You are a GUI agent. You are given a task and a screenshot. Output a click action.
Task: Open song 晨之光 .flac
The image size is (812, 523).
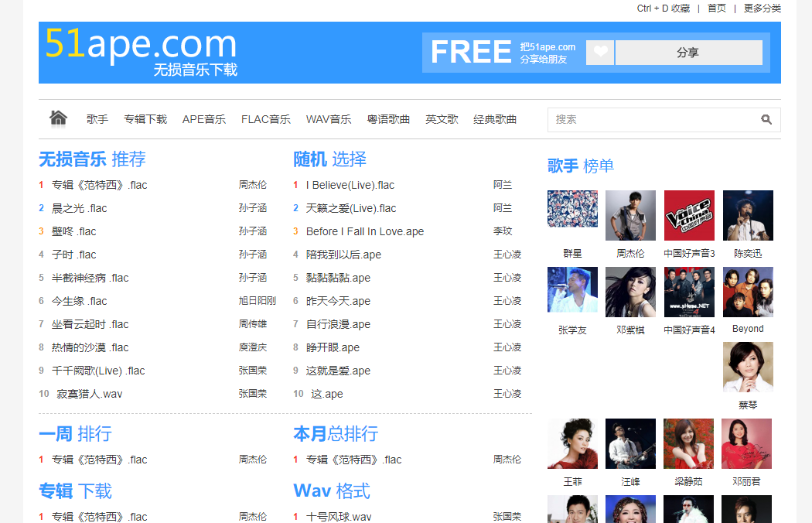click(79, 208)
